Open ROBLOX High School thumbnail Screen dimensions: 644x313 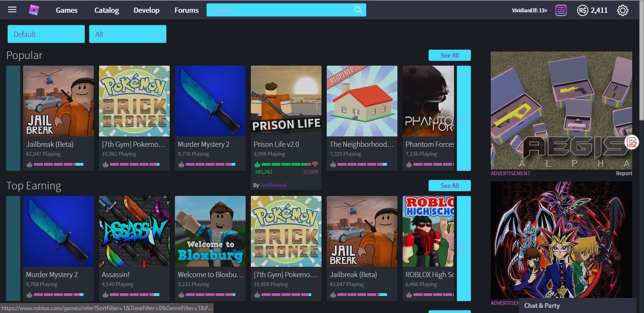pyautogui.click(x=429, y=231)
